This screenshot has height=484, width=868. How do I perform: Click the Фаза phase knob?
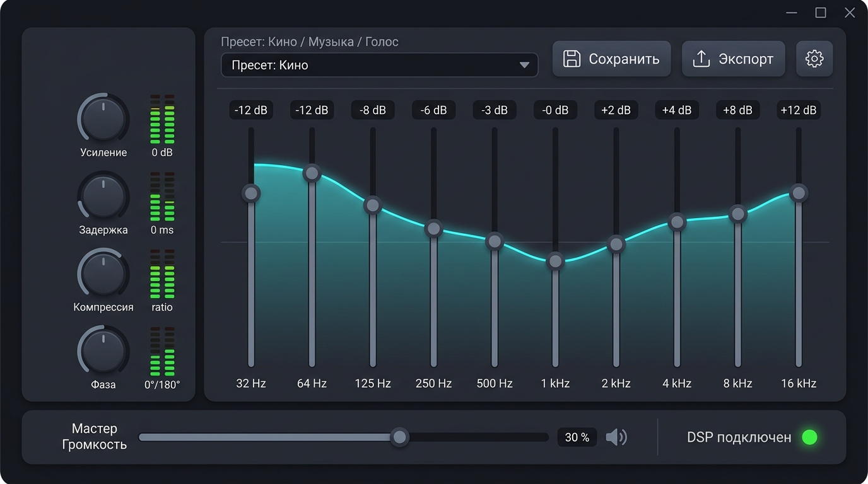[103, 351]
